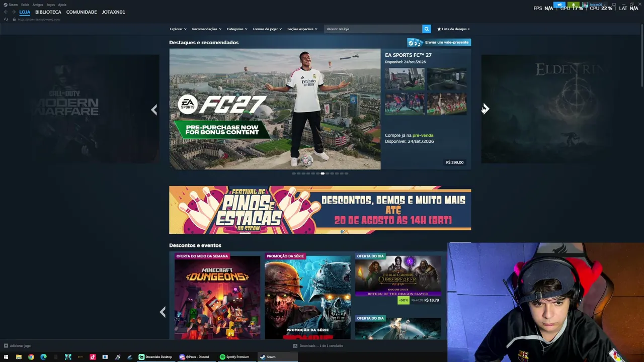Switch to the LOJA tab
The width and height of the screenshot is (644, 362).
[x=25, y=12]
